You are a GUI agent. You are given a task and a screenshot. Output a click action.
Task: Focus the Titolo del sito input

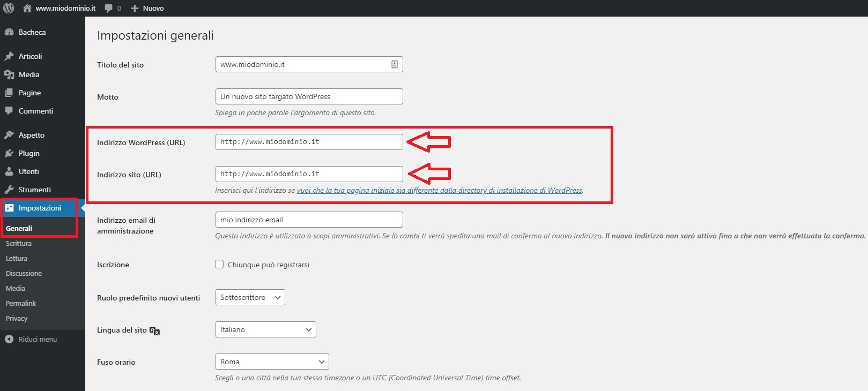tap(309, 64)
